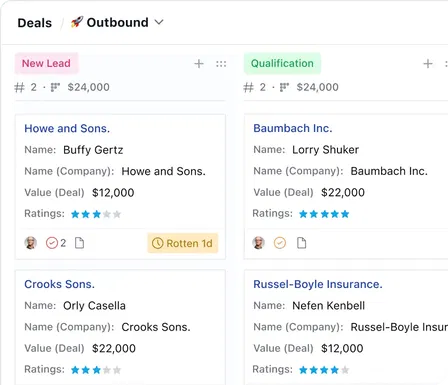Click company name in Crooks Sons. card

coord(156,327)
